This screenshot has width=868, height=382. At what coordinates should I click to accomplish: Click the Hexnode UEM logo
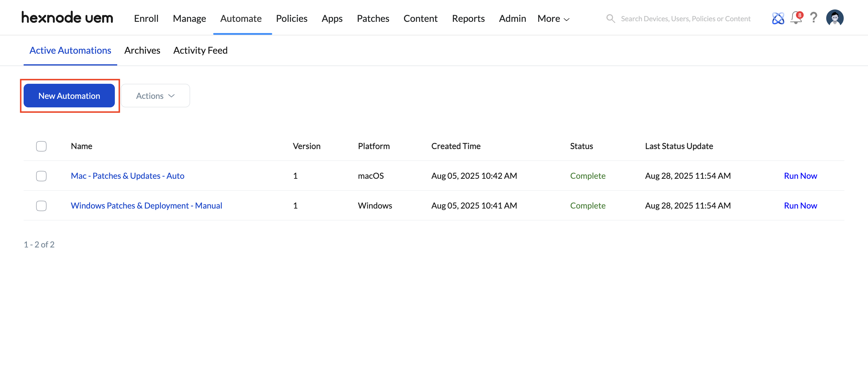67,18
